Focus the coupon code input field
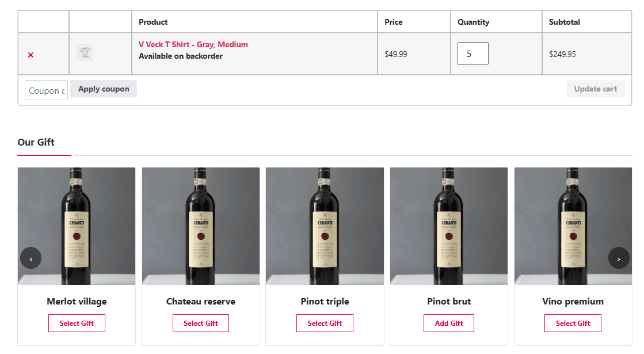644x354 pixels. pos(46,90)
